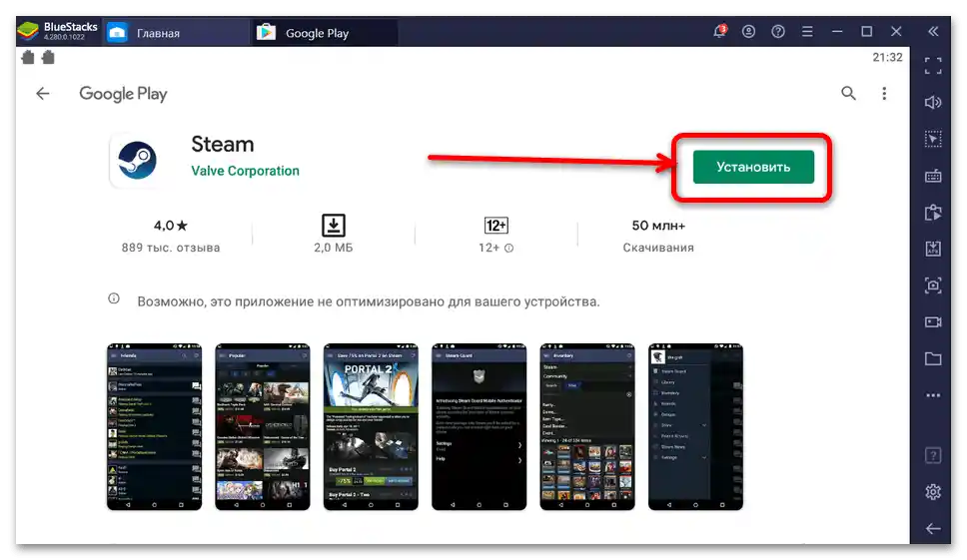Go back with the Google Play back arrow
Screen dimensions: 967x560
43,94
